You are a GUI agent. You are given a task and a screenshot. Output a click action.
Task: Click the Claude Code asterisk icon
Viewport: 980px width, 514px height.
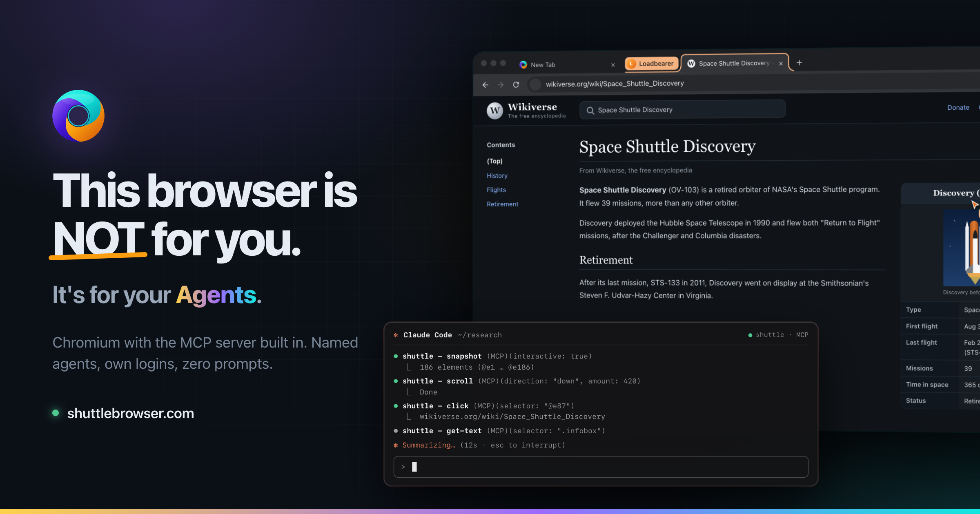(x=396, y=335)
